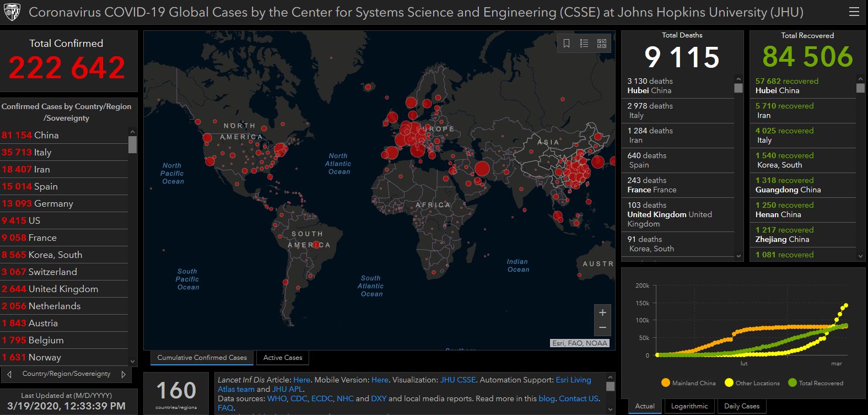The width and height of the screenshot is (868, 415).
Task: Open the CDC data source link
Action: coord(299,398)
